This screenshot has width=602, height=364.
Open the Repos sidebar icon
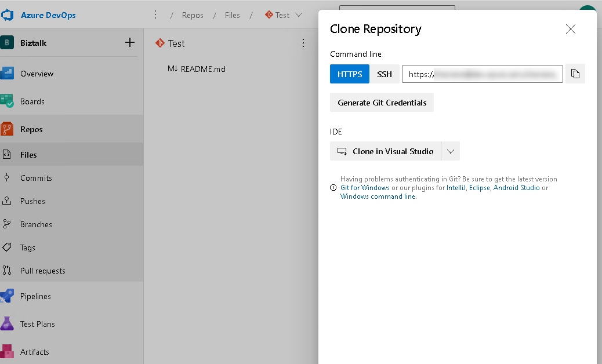7,129
